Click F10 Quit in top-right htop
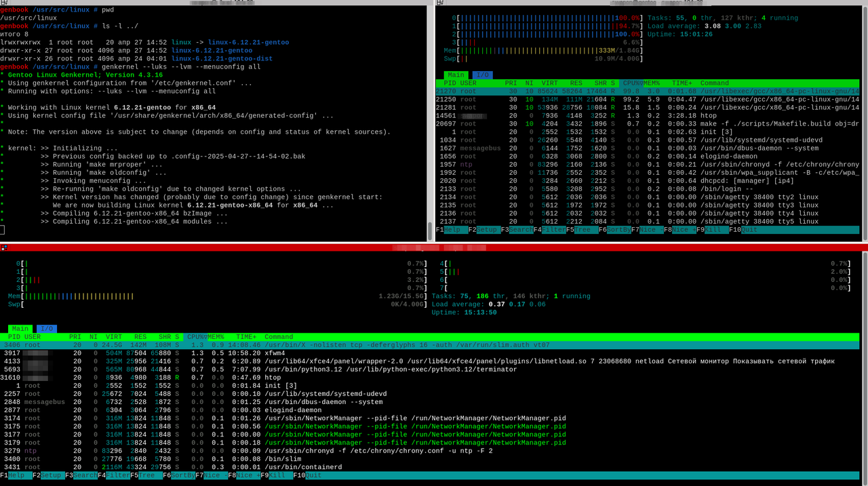 click(745, 230)
